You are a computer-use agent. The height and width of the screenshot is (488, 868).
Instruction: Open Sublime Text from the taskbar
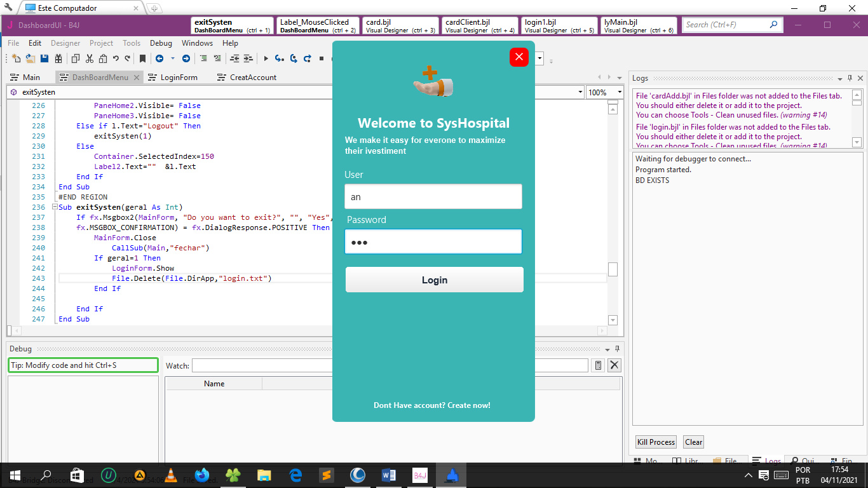(x=327, y=475)
